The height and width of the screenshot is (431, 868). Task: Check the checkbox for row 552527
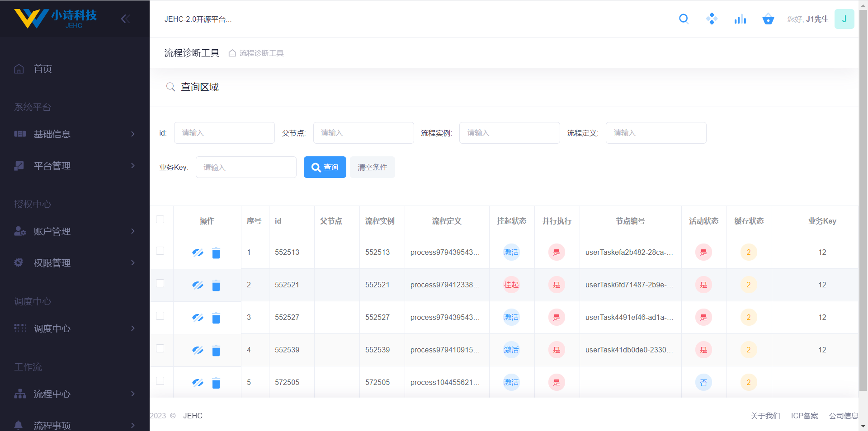(160, 316)
